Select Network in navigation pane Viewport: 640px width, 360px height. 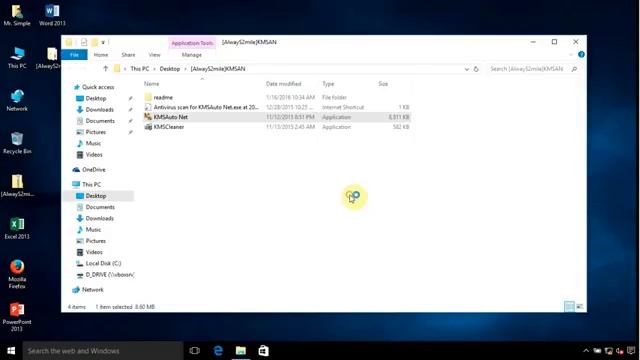click(92, 289)
